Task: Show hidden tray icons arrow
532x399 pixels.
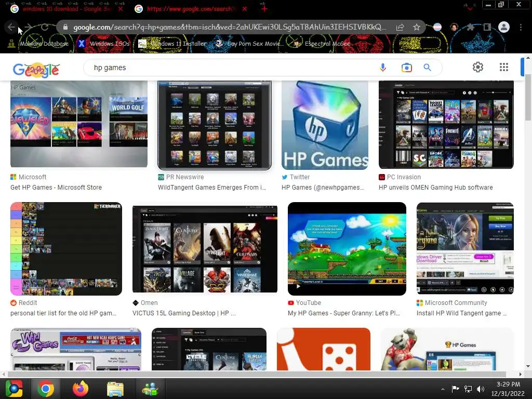Action: coord(443,389)
